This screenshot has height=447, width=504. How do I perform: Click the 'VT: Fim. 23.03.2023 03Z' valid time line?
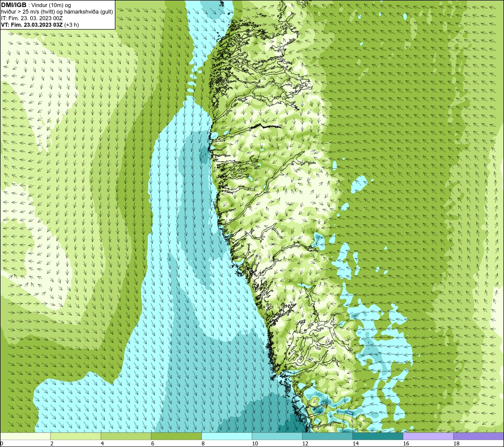[x=32, y=25]
